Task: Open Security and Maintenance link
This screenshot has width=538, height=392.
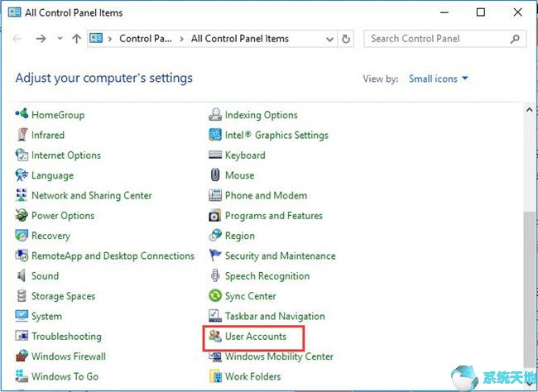Action: point(281,256)
